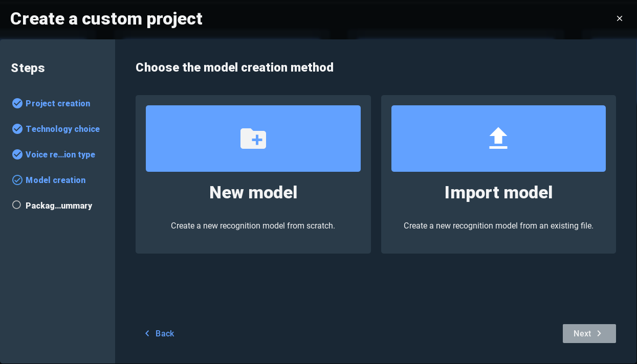Click the Project creation checkmark icon
The height and width of the screenshot is (364, 637).
tap(17, 103)
